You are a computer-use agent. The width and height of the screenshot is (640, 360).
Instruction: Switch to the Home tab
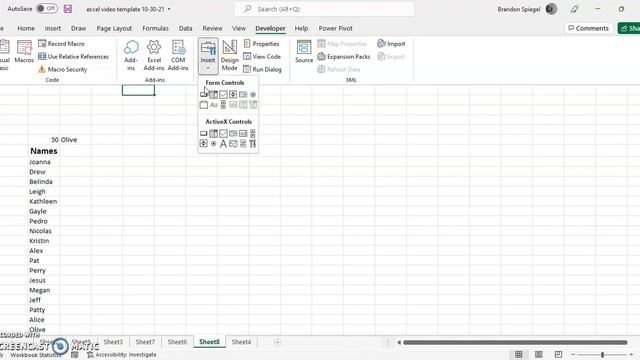tap(26, 28)
